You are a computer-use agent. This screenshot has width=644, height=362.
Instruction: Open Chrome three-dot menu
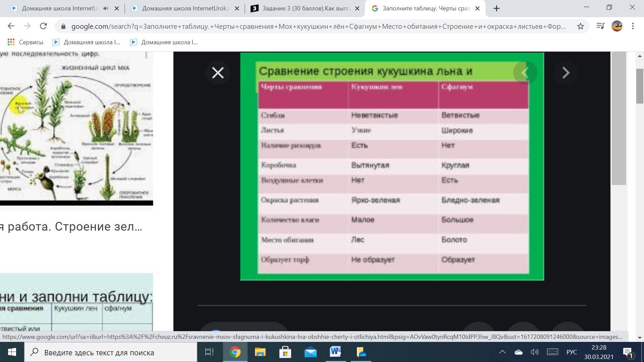[x=633, y=26]
